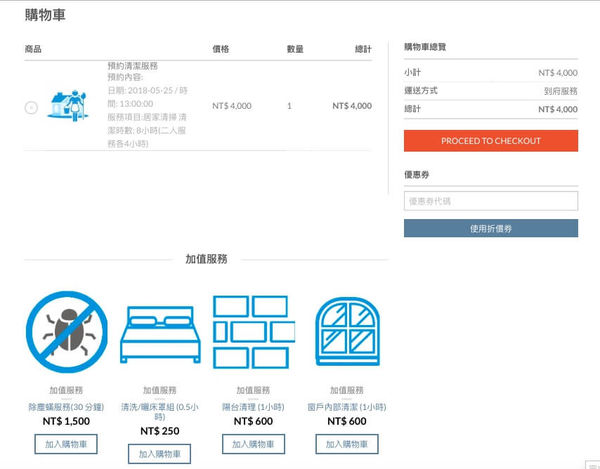The width and height of the screenshot is (600, 469).
Task: Focus the 優惠券代碼 coupon input field
Action: (x=490, y=201)
